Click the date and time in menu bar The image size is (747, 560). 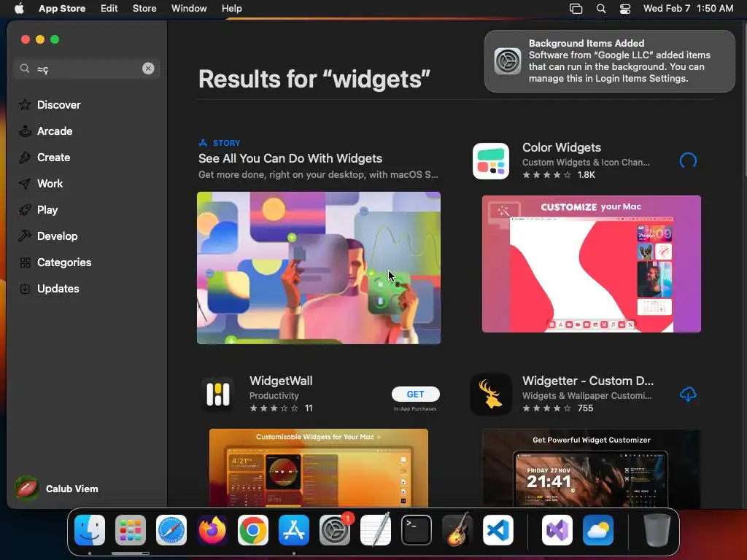pos(688,9)
